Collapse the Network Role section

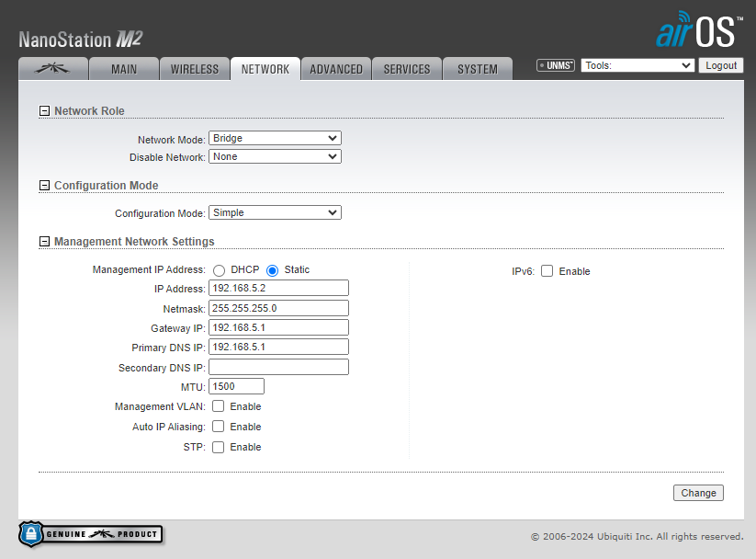[x=44, y=111]
